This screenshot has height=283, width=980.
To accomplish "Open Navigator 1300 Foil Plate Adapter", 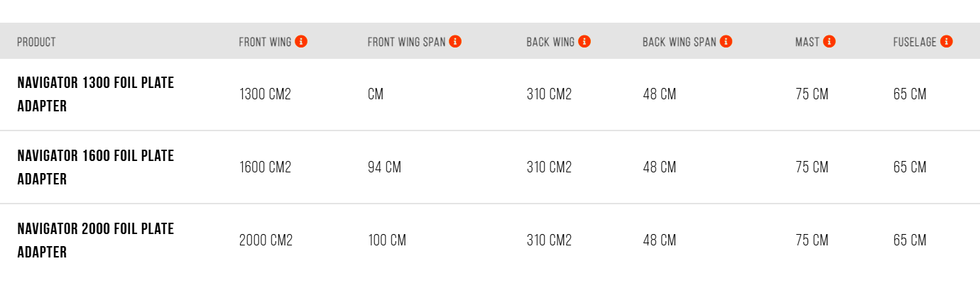I will coord(96,94).
